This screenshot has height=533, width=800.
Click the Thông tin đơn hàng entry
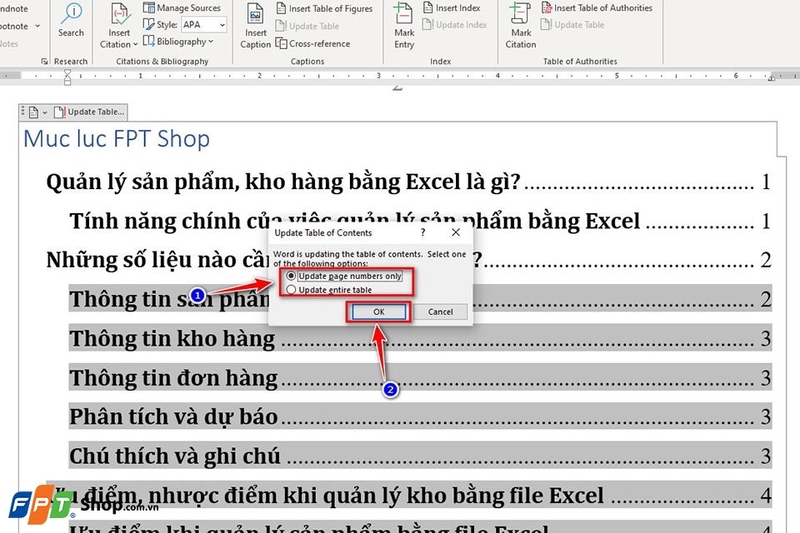(x=420, y=377)
